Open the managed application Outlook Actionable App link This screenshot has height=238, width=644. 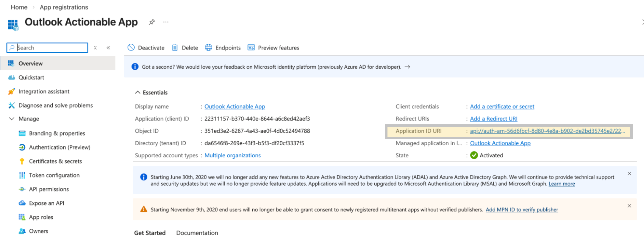500,143
